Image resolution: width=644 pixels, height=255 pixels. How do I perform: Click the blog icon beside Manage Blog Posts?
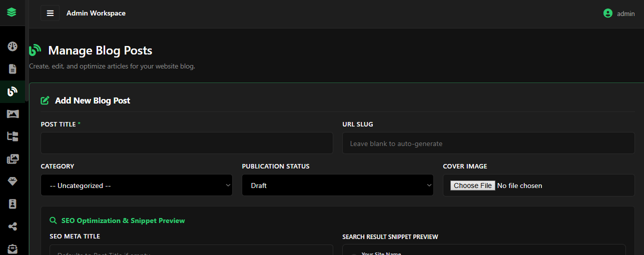tap(35, 50)
